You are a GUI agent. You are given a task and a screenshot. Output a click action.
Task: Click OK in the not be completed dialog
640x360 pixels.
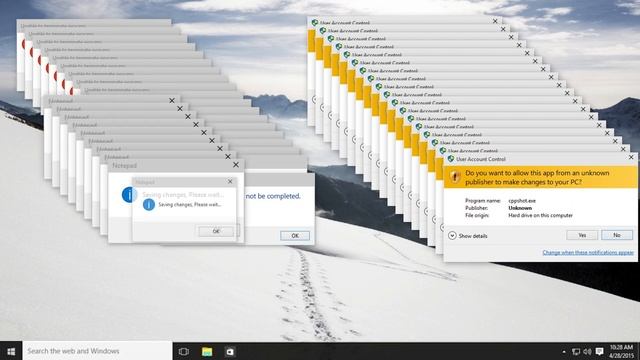pyautogui.click(x=295, y=236)
